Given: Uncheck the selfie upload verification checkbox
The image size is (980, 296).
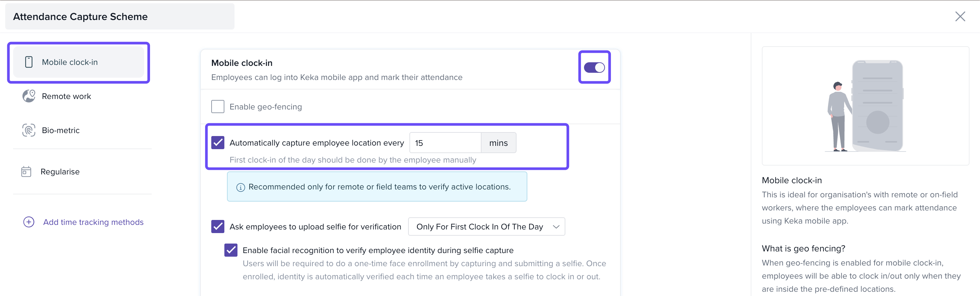Looking at the screenshot, I should 217,227.
